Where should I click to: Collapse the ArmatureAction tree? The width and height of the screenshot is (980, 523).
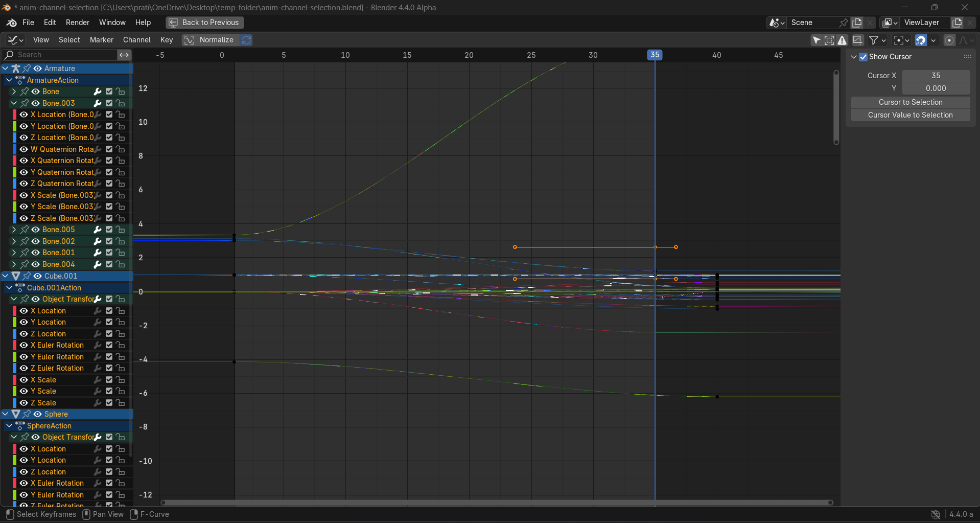(x=9, y=80)
